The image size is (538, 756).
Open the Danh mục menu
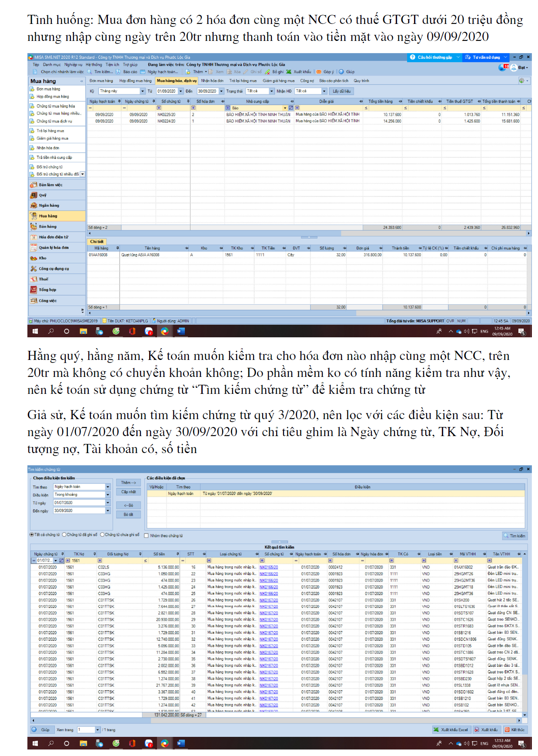(52, 64)
